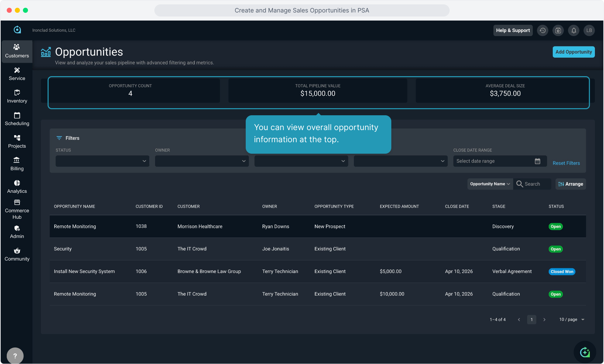Open the calendar icon in date range
This screenshot has width=604, height=364.
tap(537, 161)
